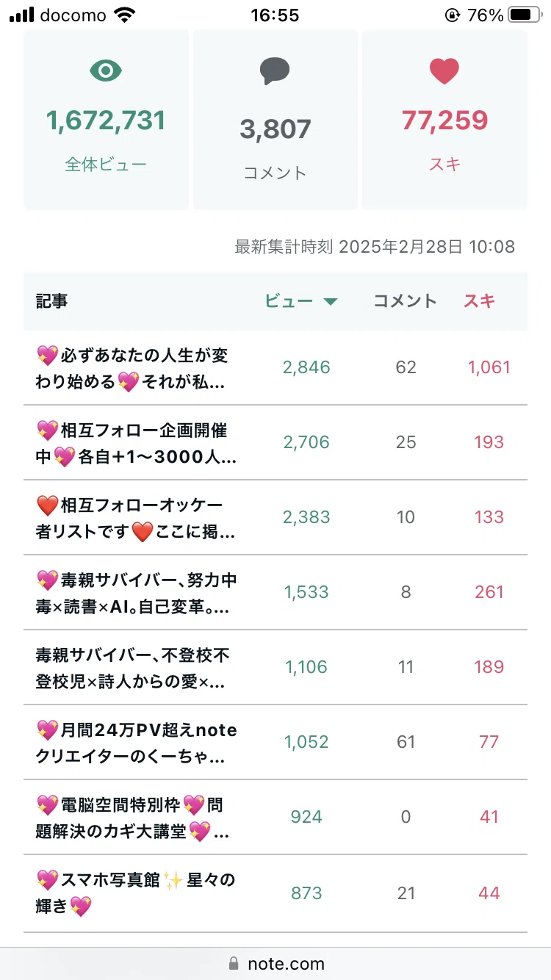This screenshot has width=551, height=980.
Task: Tap the cellular signal bars icon
Action: click(x=21, y=15)
